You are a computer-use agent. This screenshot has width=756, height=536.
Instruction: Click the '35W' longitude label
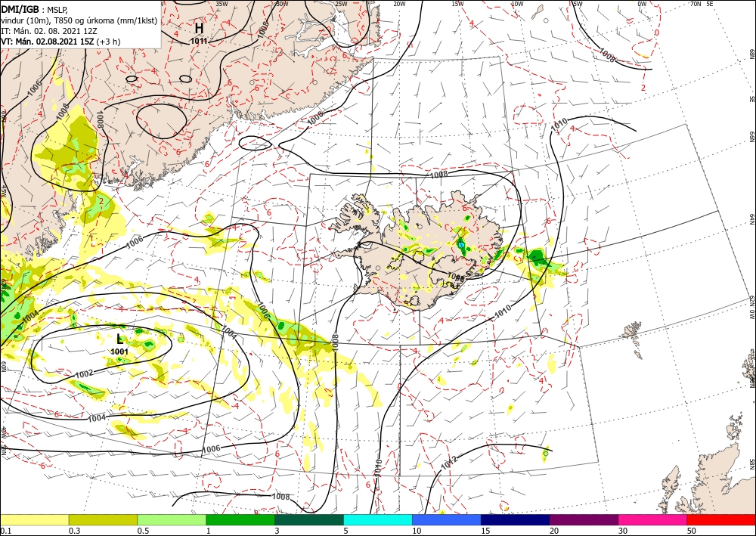tap(222, 3)
